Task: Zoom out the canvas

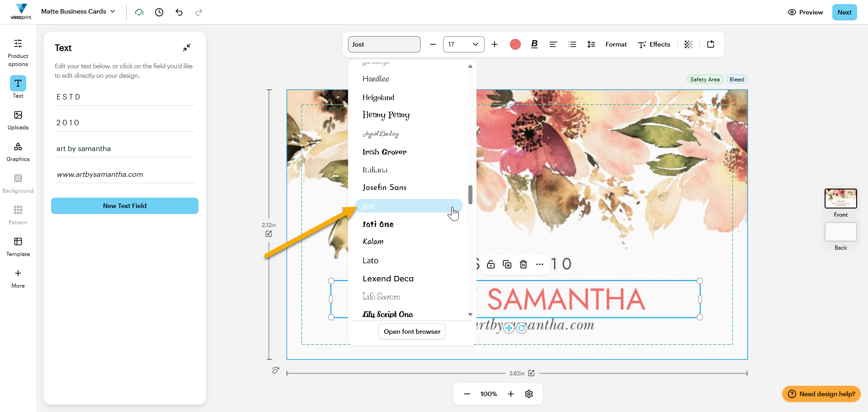Action: [467, 394]
